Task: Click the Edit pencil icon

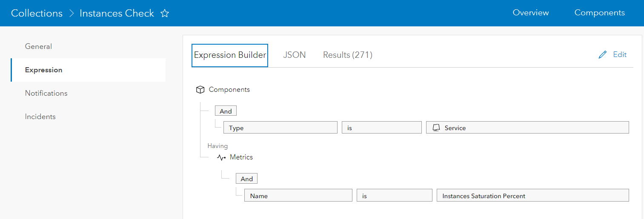Action: pos(602,55)
